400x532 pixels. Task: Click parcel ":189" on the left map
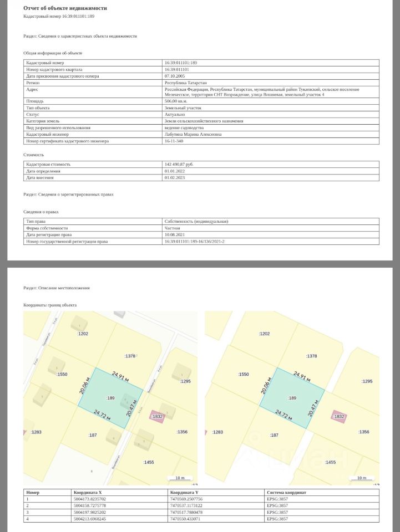tap(110, 398)
